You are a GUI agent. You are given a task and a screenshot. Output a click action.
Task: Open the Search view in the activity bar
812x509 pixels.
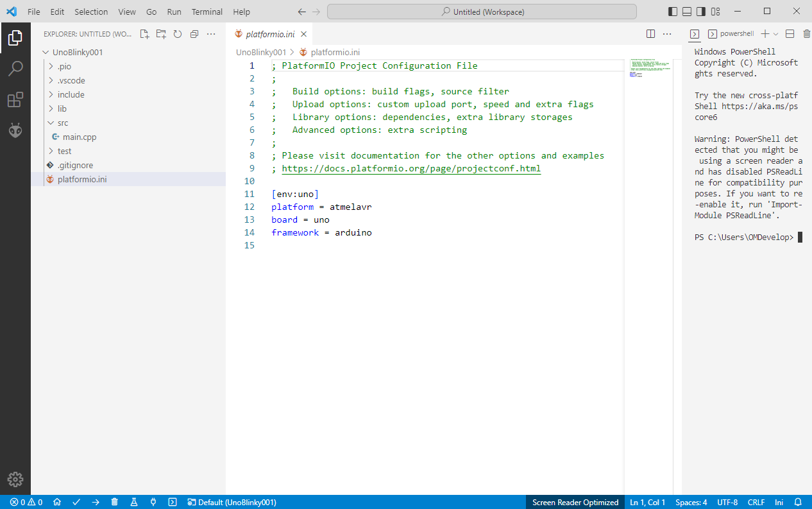(x=15, y=69)
